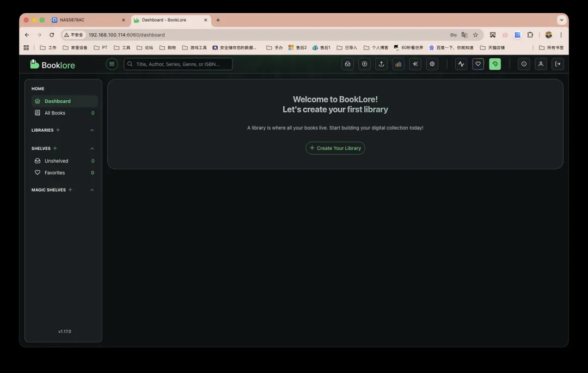Screen dimensions: 588x373
Task: Collapse the Libraries section chevron
Action: [x=92, y=130]
